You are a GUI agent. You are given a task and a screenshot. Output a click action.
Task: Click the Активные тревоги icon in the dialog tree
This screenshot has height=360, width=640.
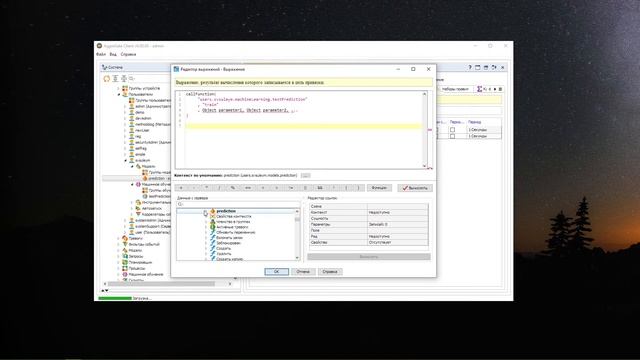213,227
